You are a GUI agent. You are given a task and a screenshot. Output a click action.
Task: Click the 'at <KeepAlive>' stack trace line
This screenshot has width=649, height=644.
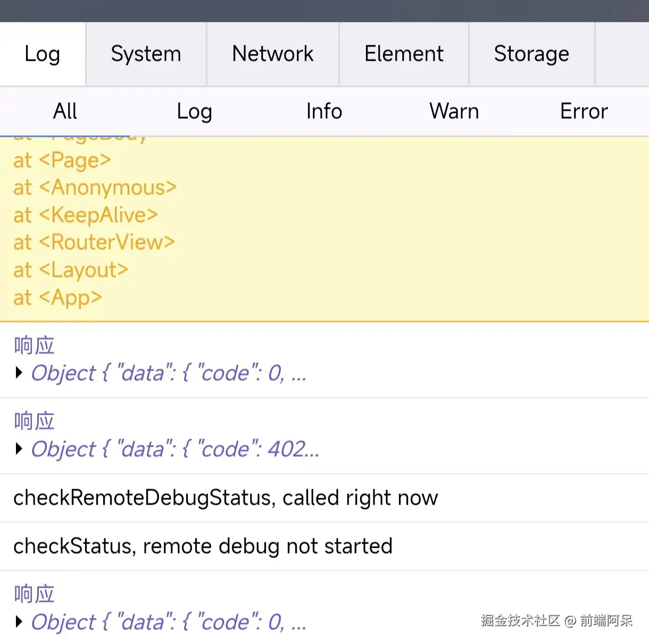click(86, 215)
